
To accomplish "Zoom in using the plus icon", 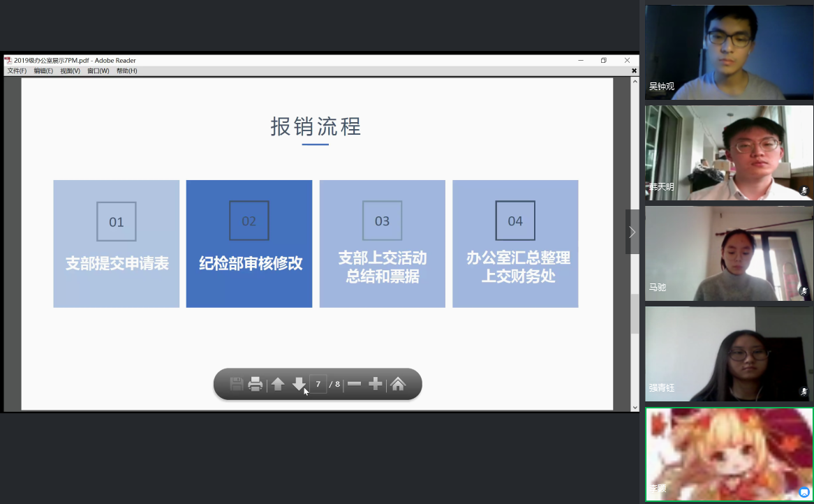I will tap(376, 384).
